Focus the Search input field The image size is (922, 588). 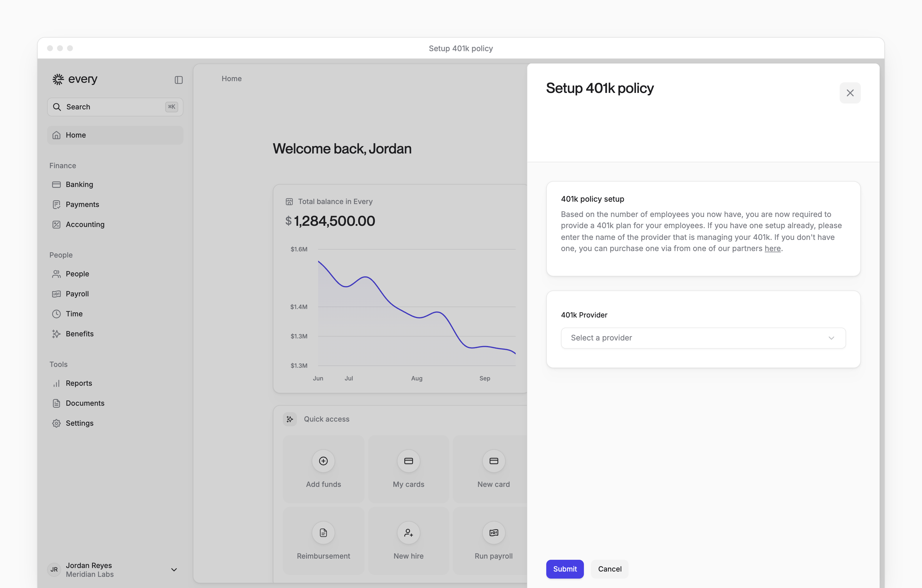(115, 107)
